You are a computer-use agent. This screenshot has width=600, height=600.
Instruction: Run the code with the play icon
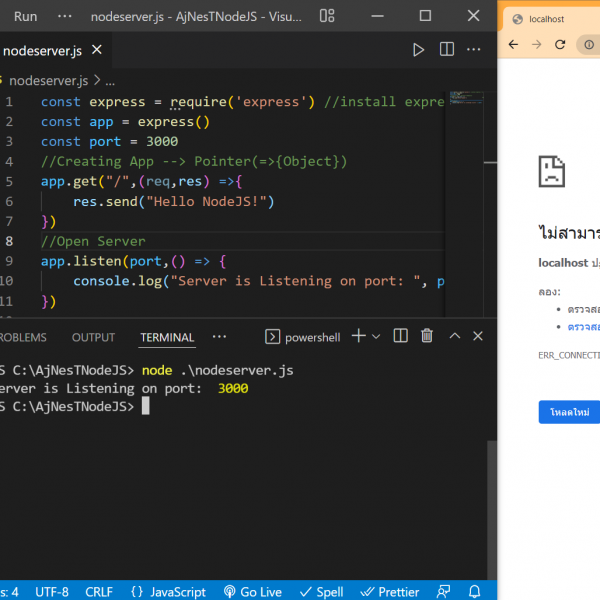click(419, 50)
